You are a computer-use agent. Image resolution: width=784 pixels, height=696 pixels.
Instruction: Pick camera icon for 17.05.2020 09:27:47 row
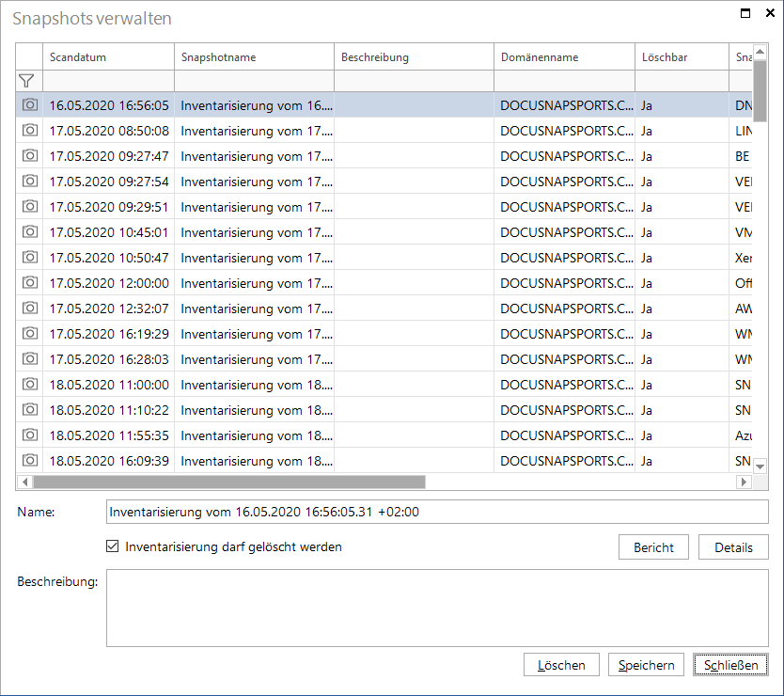[29, 155]
